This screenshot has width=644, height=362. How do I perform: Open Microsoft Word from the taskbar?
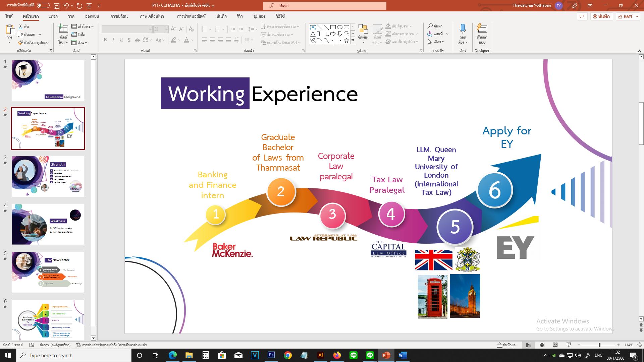coord(402,355)
